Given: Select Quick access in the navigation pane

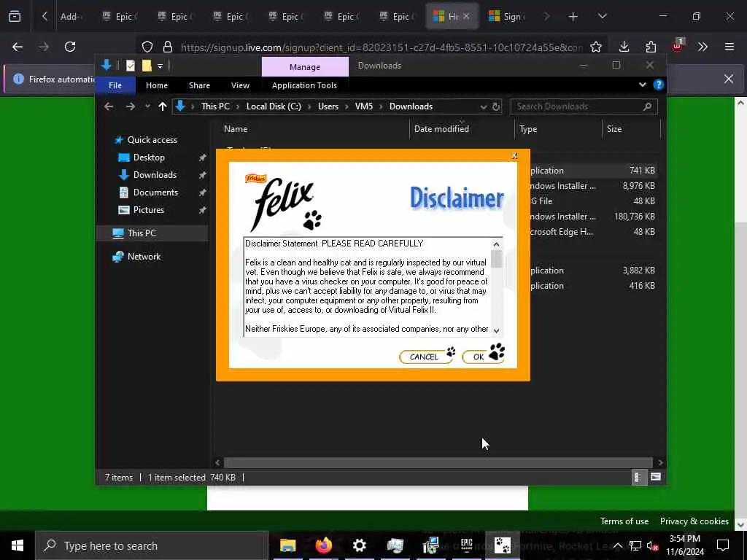Looking at the screenshot, I should [x=152, y=140].
